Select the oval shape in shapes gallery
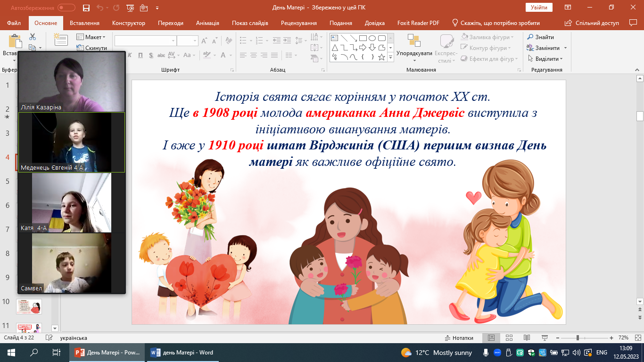This screenshot has width=644, height=362. click(372, 38)
